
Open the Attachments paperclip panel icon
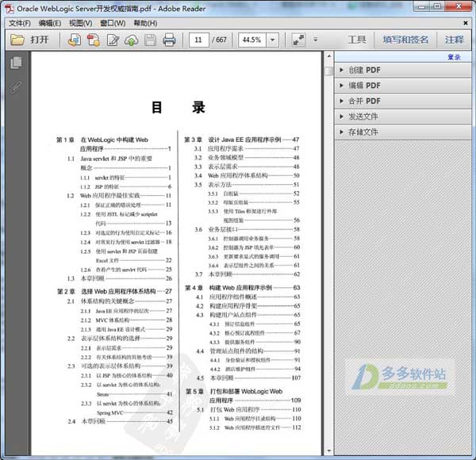click(16, 87)
